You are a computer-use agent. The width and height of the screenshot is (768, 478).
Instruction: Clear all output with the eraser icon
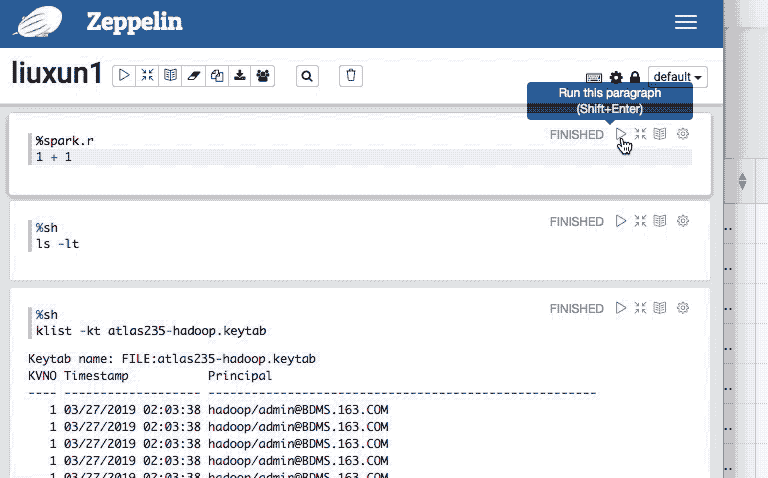click(193, 75)
